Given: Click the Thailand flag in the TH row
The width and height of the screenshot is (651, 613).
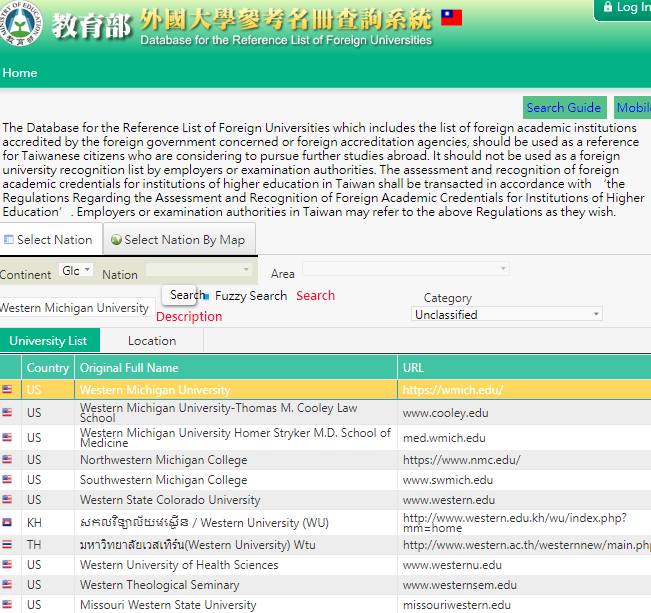Looking at the screenshot, I should click(7, 544).
